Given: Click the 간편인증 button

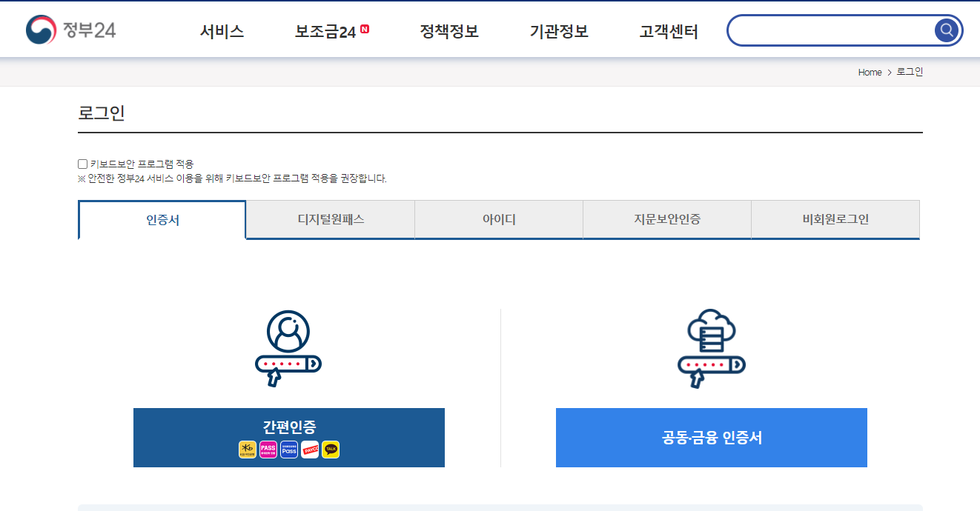Looking at the screenshot, I should tap(289, 438).
